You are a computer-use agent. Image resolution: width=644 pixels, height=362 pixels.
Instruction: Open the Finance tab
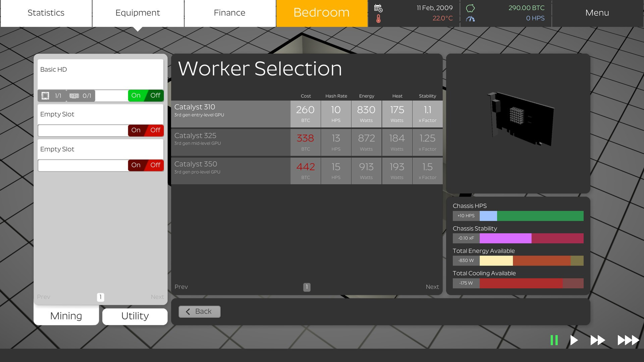229,13
